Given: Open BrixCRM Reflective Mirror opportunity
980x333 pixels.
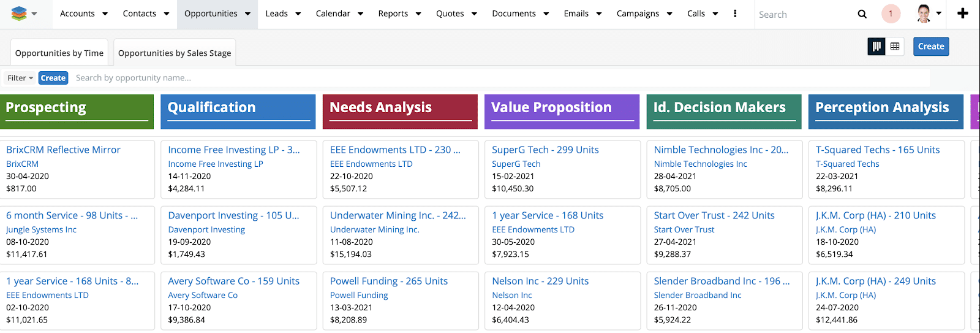Looking at the screenshot, I should (63, 150).
